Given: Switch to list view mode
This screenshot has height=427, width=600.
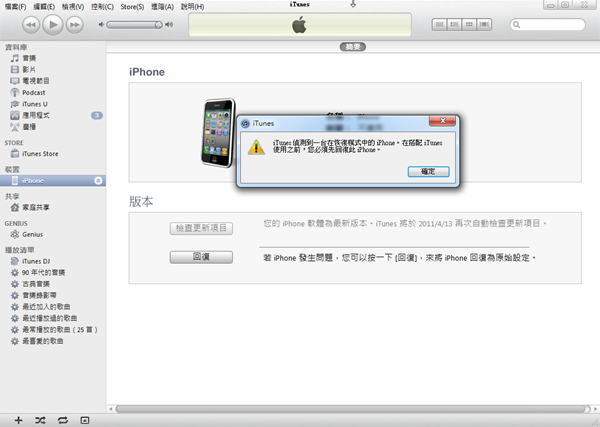Looking at the screenshot, I should (x=439, y=24).
